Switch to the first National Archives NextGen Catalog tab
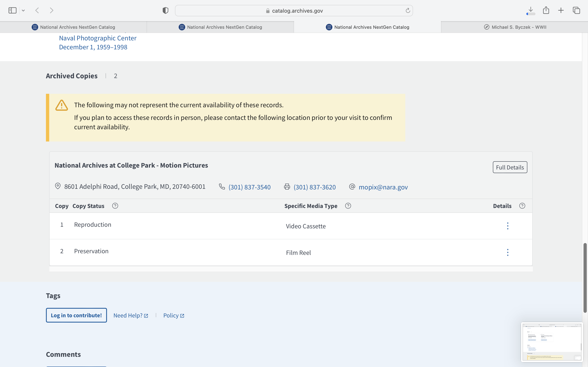Viewport: 588px width, 367px height. tap(73, 27)
